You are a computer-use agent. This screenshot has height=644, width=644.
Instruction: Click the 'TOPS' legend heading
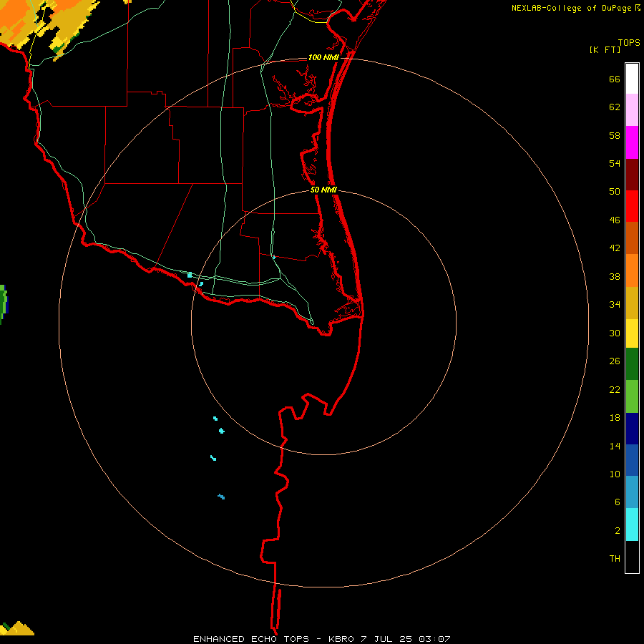coord(629,42)
